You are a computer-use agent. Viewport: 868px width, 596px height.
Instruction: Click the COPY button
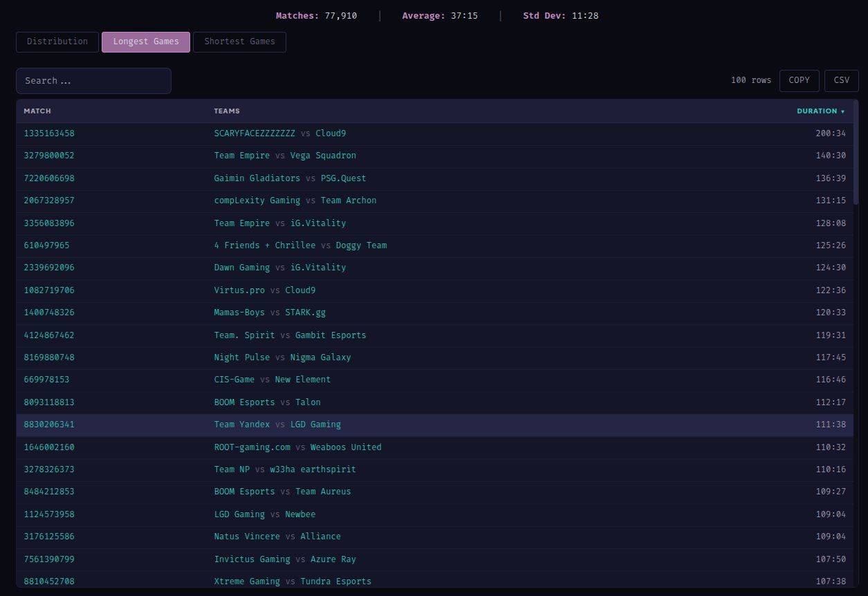point(799,80)
